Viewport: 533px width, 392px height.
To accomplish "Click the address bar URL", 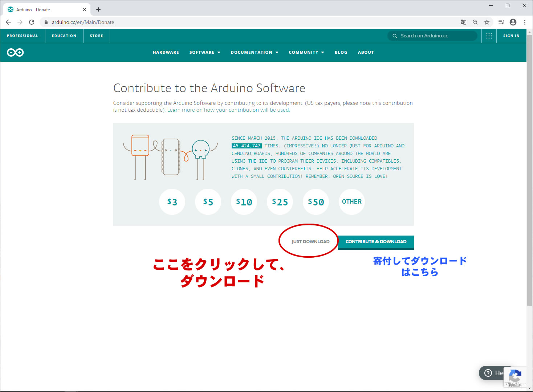I will pos(83,22).
